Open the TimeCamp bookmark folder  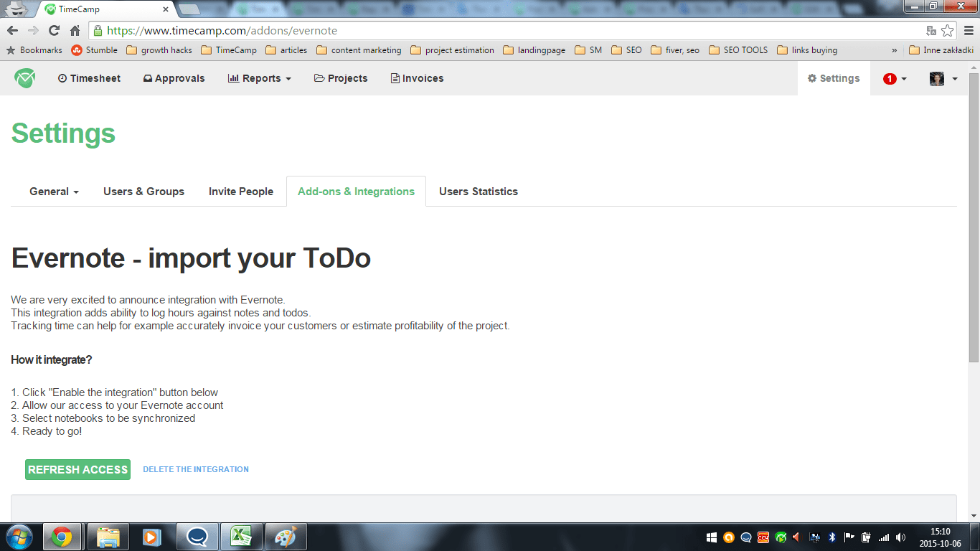(x=229, y=50)
